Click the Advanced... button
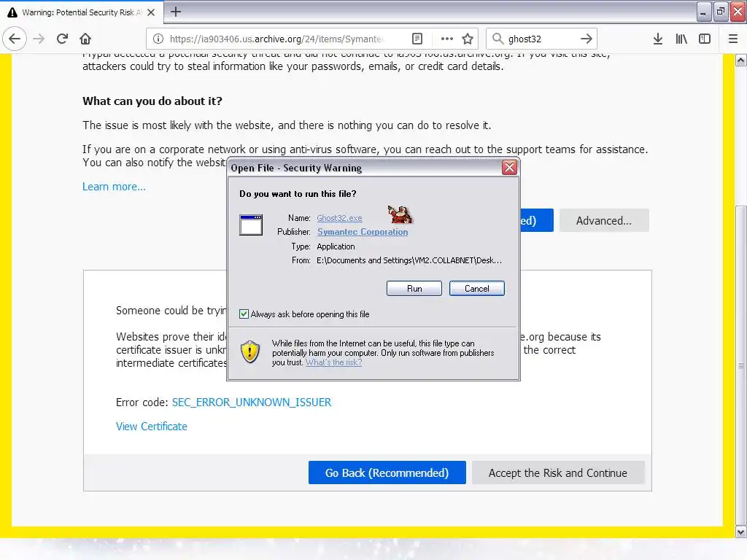This screenshot has width=747, height=560. [x=603, y=220]
